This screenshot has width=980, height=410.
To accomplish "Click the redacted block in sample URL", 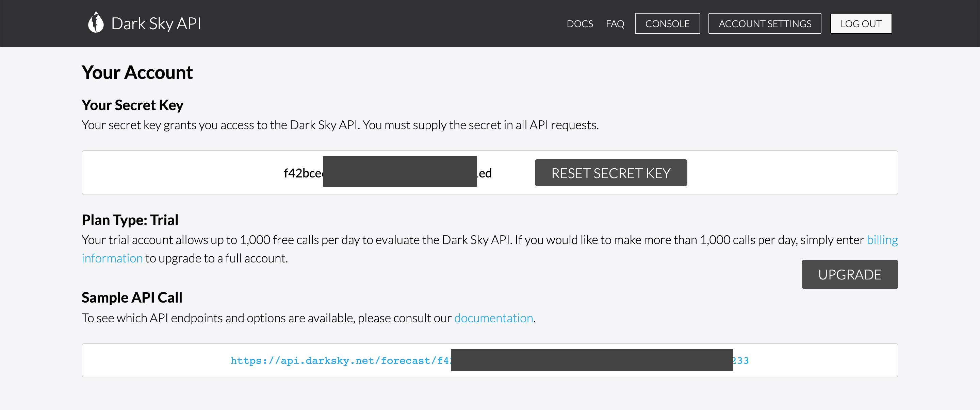I will (x=592, y=360).
